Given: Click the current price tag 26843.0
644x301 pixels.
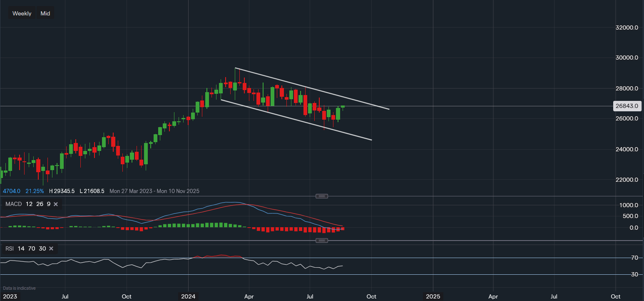Looking at the screenshot, I should pos(627,106).
